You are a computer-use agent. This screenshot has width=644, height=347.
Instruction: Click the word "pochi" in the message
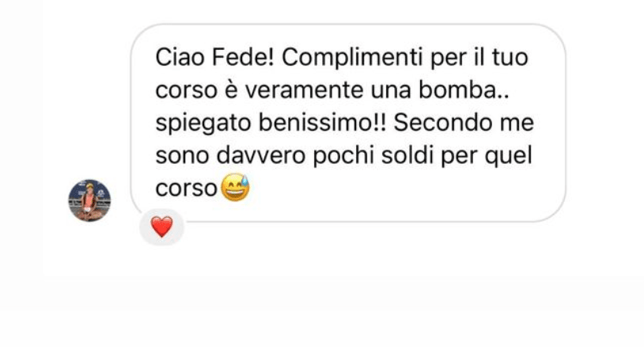(x=343, y=157)
